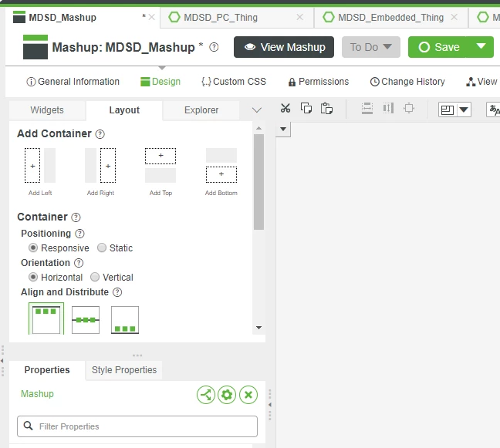The image size is (500, 448).
Task: Open help icon next to Mashup title
Action: [x=214, y=48]
